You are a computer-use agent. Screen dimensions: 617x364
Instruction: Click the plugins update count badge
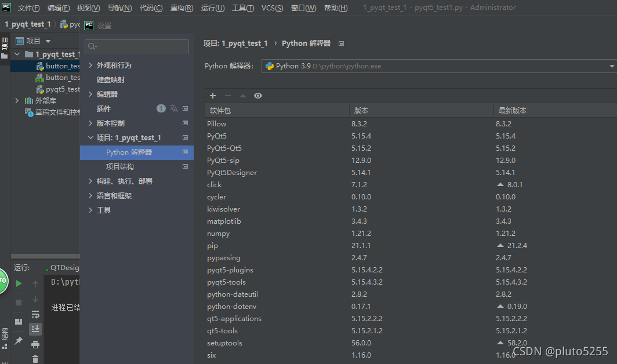[161, 108]
